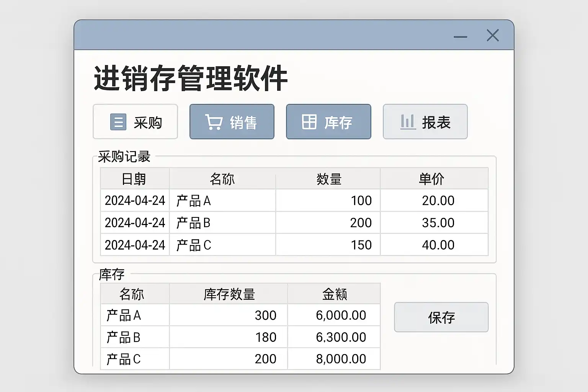588x392 pixels.
Task: Click the bar chart icon for 报表
Action: pos(408,122)
